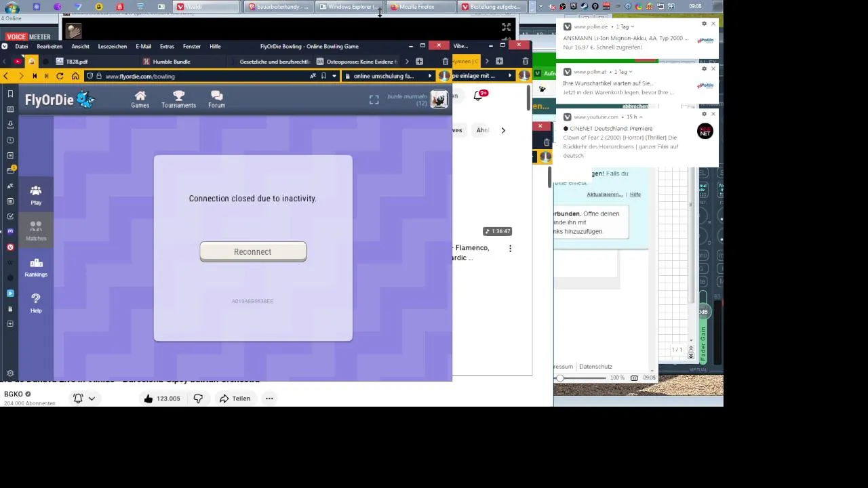Collapse the youtube.com CINENET notification
868x488 pixels.
coord(641,117)
